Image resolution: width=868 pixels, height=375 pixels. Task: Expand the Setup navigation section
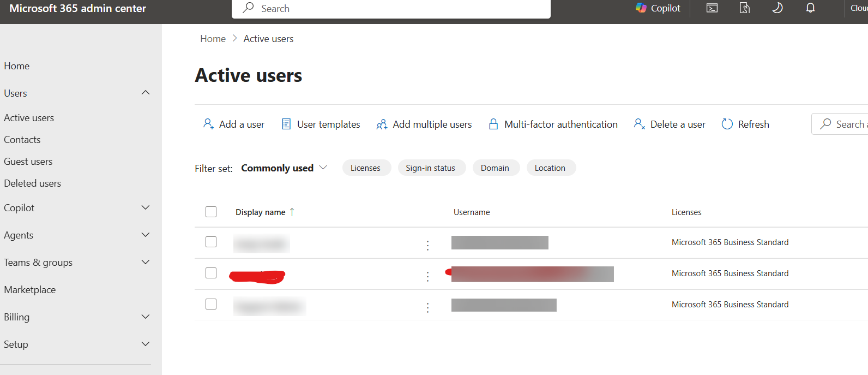[146, 344]
